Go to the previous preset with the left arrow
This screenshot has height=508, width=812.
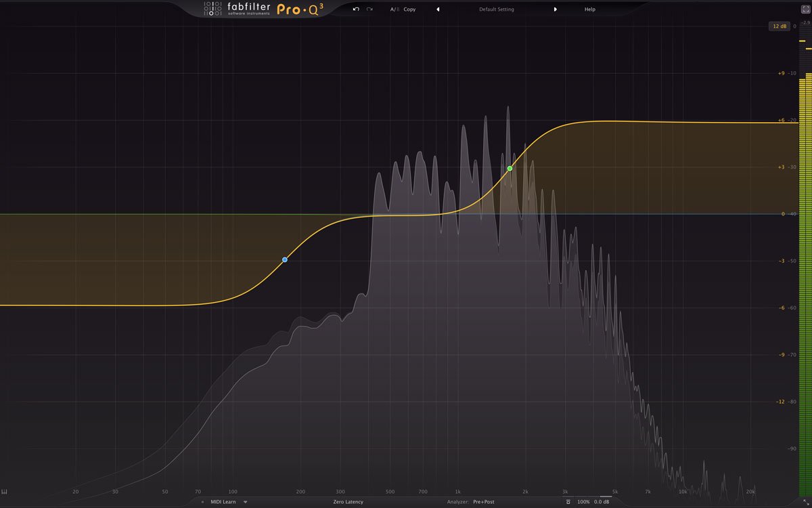click(x=438, y=9)
